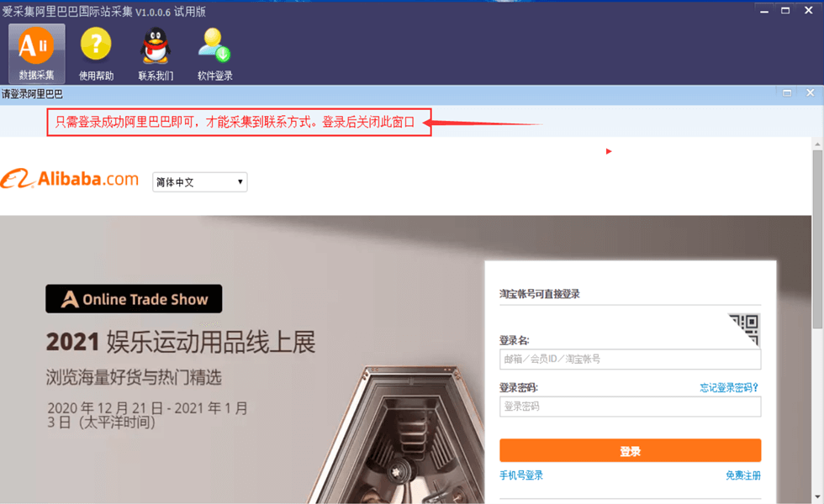Minimize the main application window

[x=763, y=10]
